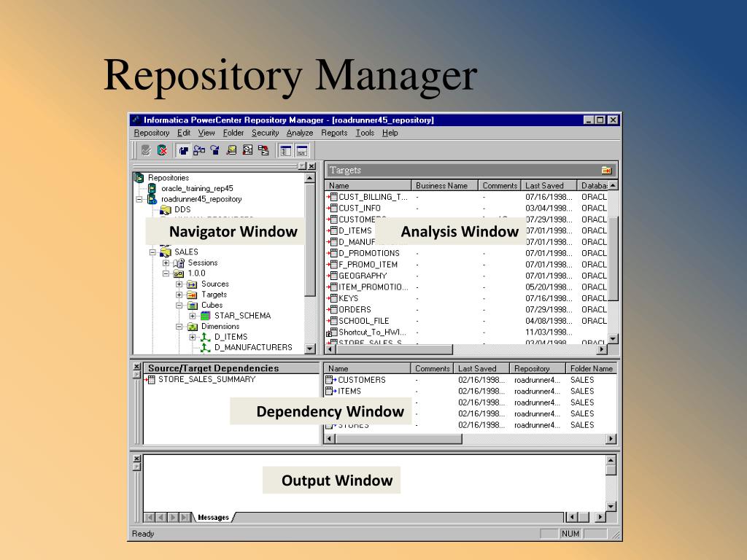
Task: Expand the D_ITEMS node
Action: (193, 337)
